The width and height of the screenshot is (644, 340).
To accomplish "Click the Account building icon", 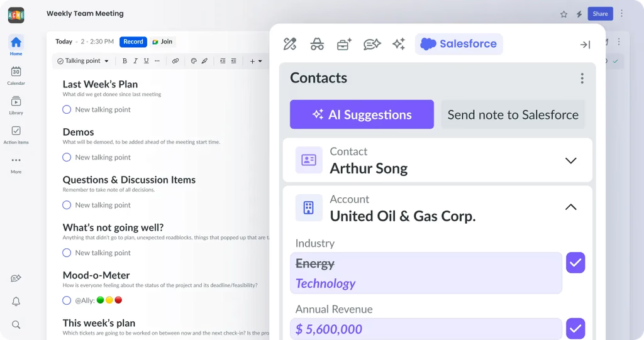I will click(x=309, y=208).
